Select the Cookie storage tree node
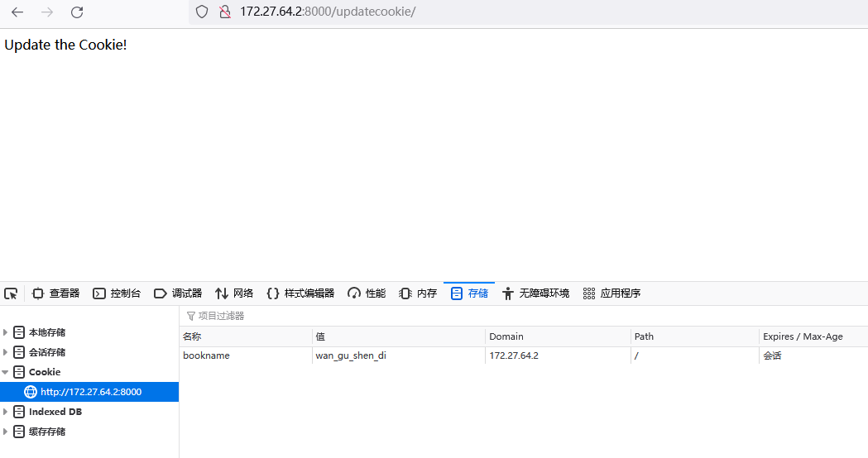 (x=45, y=372)
